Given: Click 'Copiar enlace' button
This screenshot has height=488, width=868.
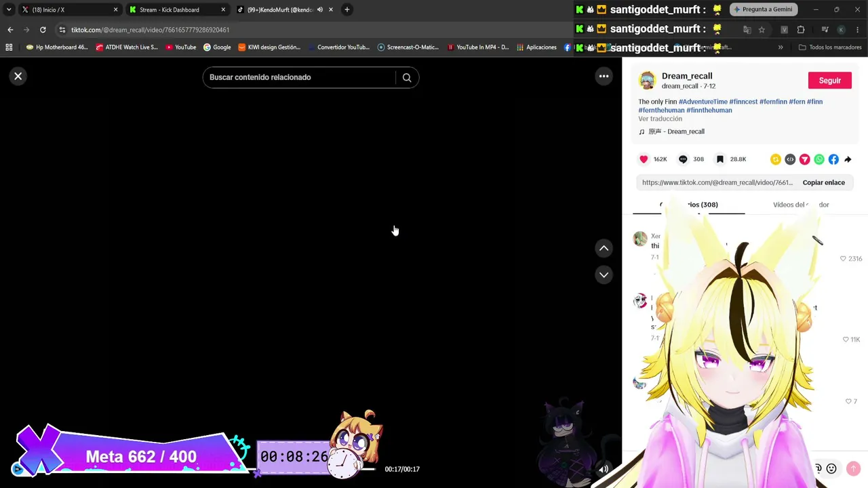Looking at the screenshot, I should click(x=823, y=182).
